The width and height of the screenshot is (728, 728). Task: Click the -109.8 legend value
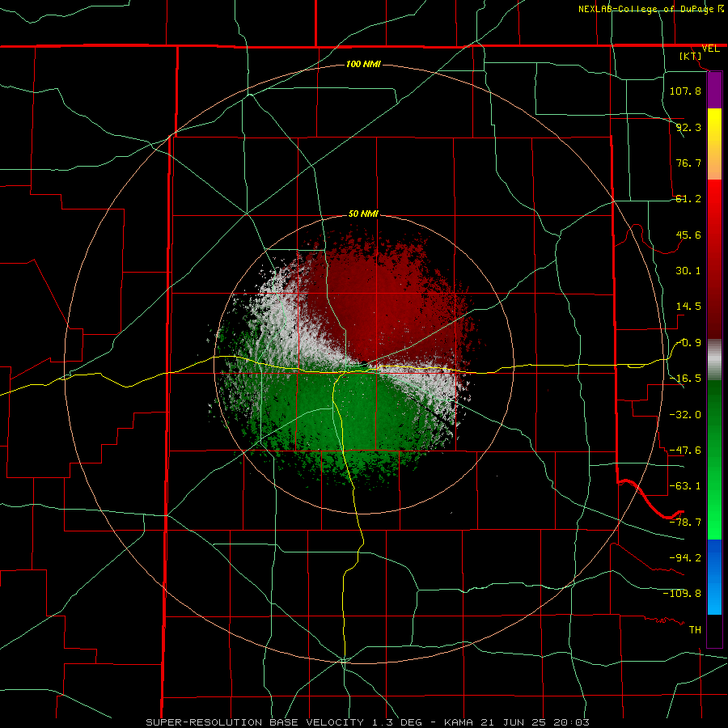pos(682,594)
